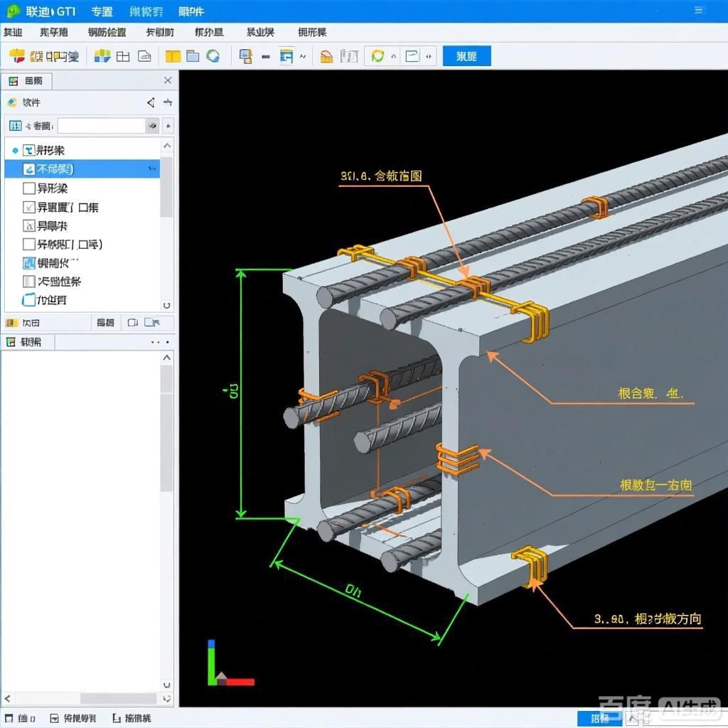The image size is (728, 728).
Task: Click the colorful grid blocks toolbar icon
Action: pos(102,56)
